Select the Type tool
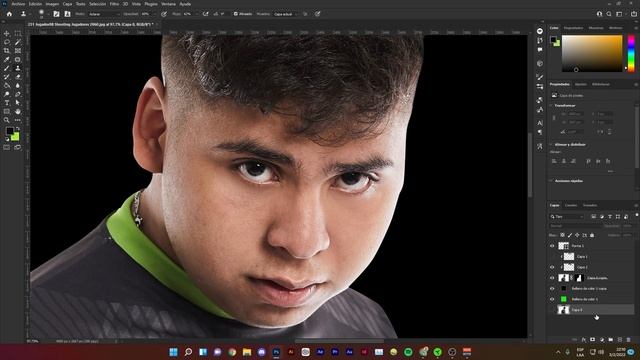Screen dimensions: 640x360 [7, 103]
